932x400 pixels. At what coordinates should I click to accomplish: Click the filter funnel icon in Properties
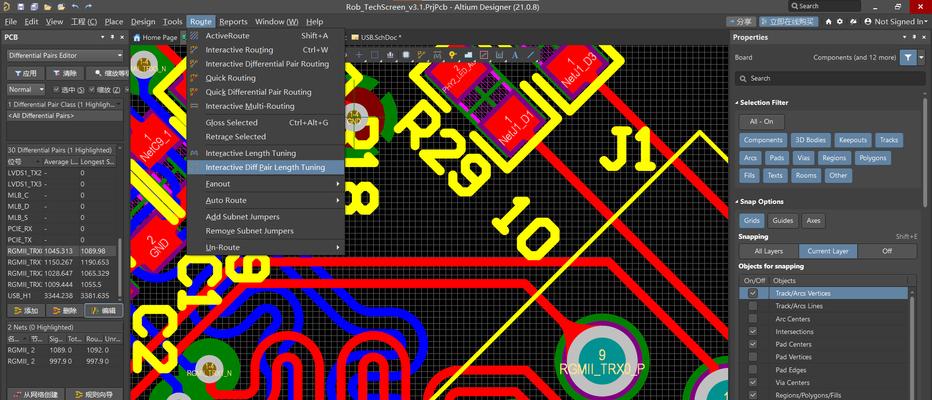pyautogui.click(x=908, y=58)
